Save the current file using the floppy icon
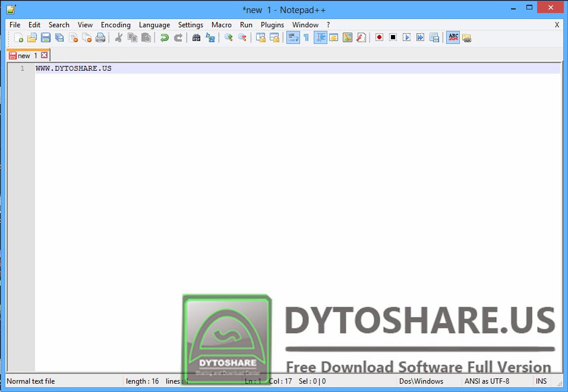568x392 pixels. point(46,37)
